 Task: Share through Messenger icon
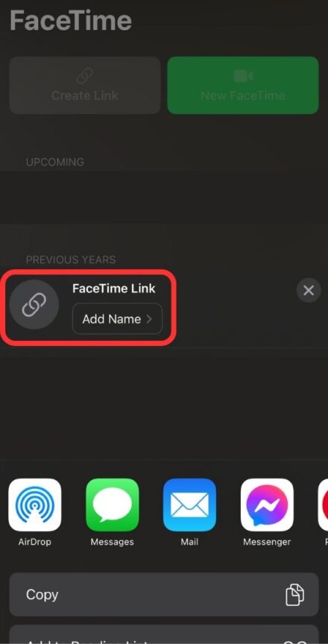coord(267,505)
